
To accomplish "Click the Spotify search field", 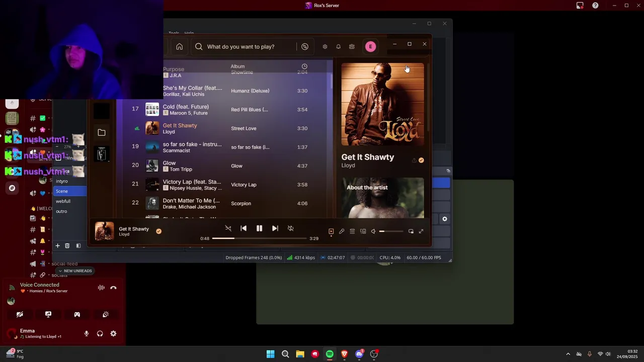I will [x=244, y=46].
